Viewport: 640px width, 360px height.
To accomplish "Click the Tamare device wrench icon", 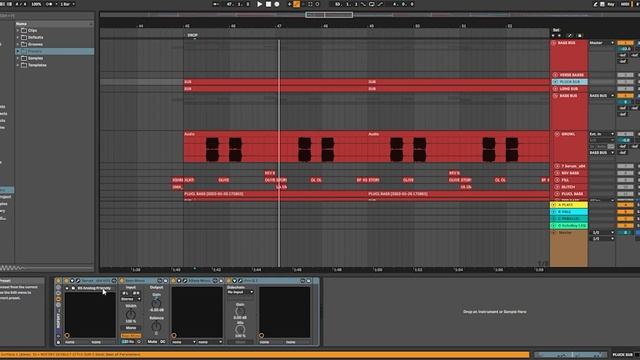I will [78, 281].
